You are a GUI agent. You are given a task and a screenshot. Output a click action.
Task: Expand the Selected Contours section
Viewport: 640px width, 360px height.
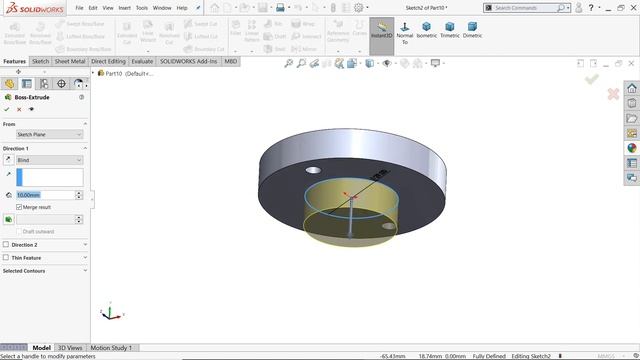tap(85, 271)
